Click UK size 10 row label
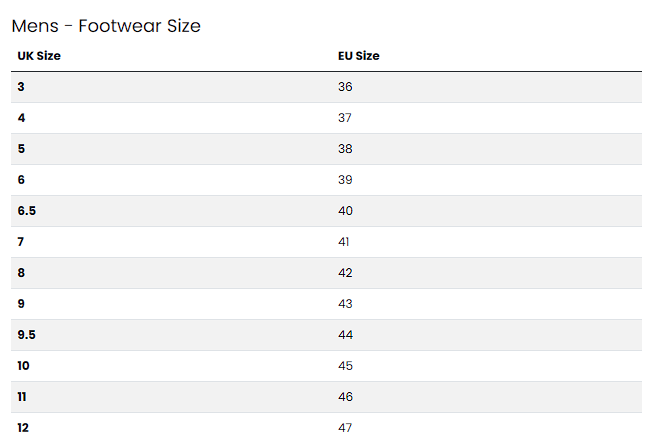 23,366
